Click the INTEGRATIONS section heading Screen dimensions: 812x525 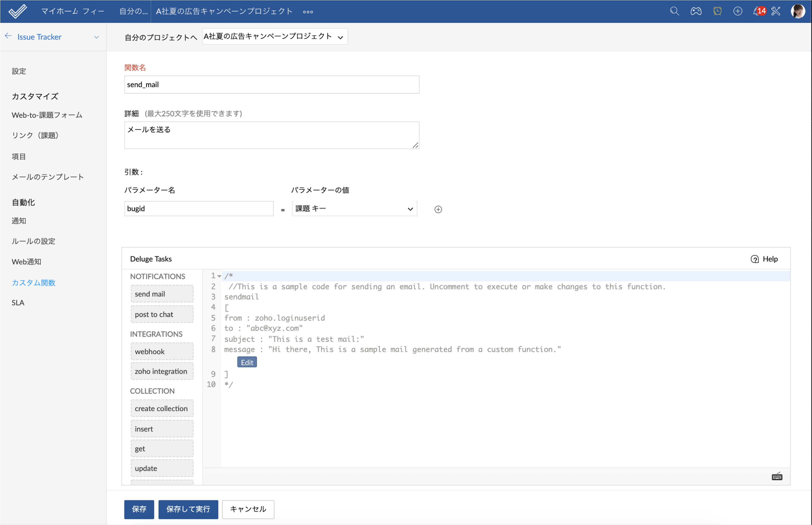point(156,334)
